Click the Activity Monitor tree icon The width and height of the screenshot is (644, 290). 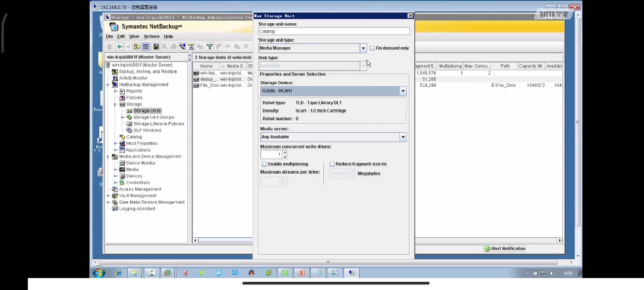coord(115,78)
